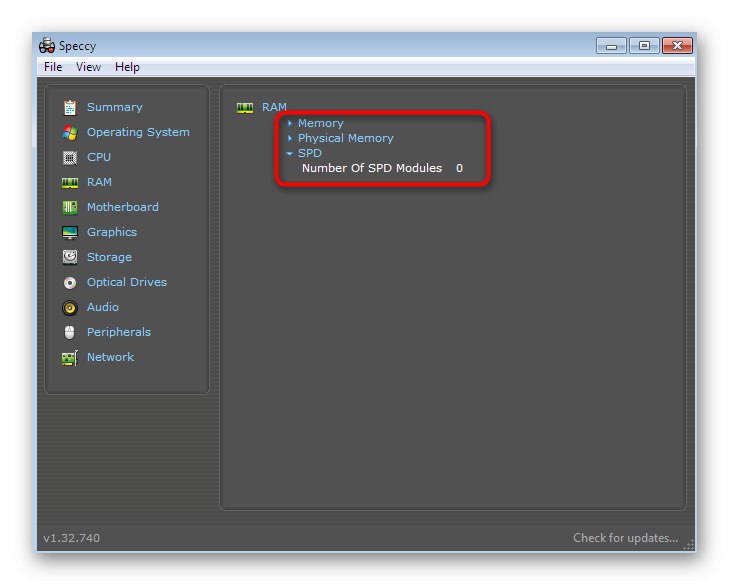Open the Network section
Screen dimensions: 729x585
click(110, 357)
